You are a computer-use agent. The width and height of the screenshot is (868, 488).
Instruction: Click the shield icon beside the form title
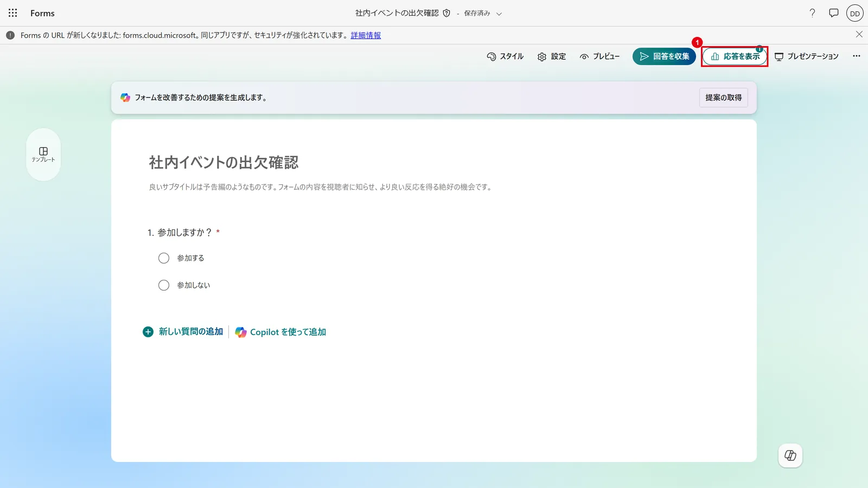pyautogui.click(x=446, y=13)
